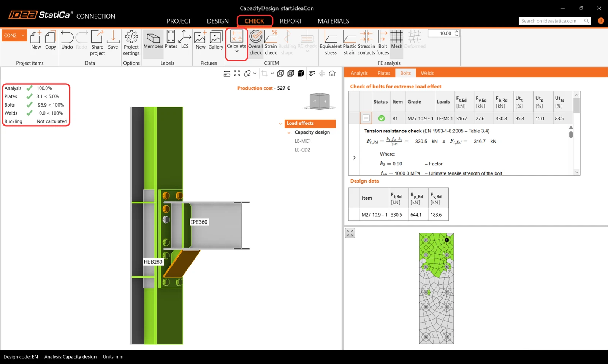Activate the dimension ruler tool
This screenshot has height=364, width=608.
pos(227,74)
